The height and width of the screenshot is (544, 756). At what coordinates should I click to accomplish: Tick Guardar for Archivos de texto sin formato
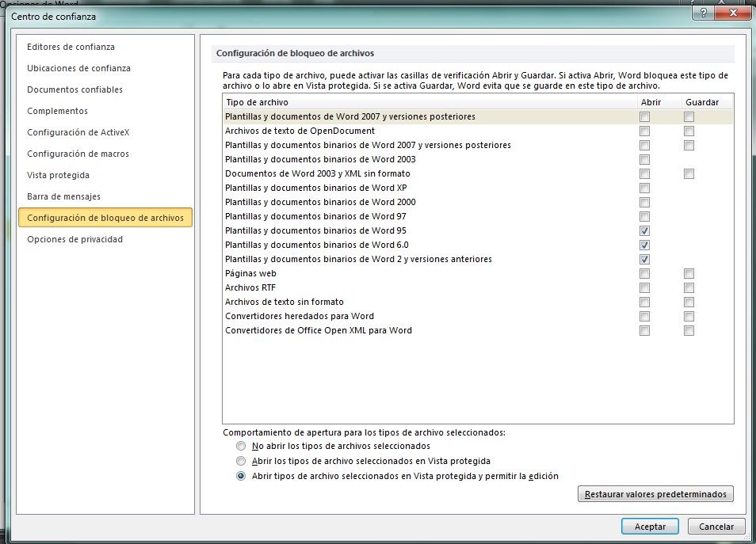[x=689, y=302]
